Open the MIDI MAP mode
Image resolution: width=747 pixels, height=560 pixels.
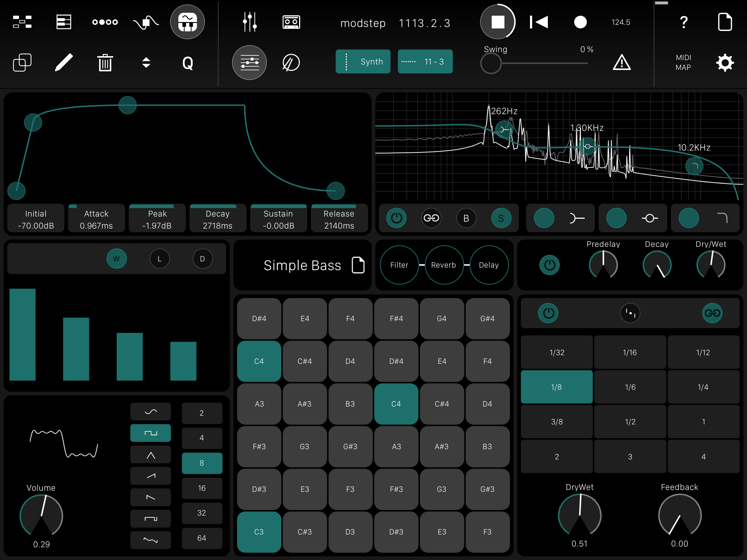[x=683, y=63]
